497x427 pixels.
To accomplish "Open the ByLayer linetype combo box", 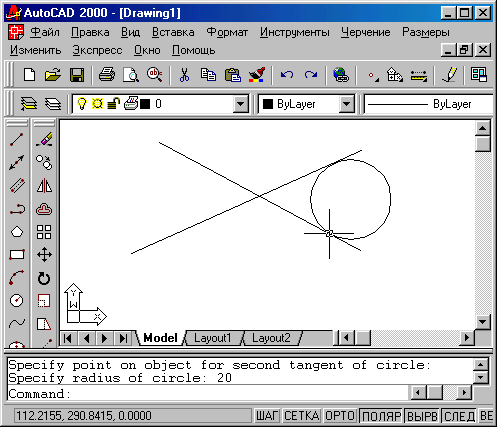I will 429,104.
